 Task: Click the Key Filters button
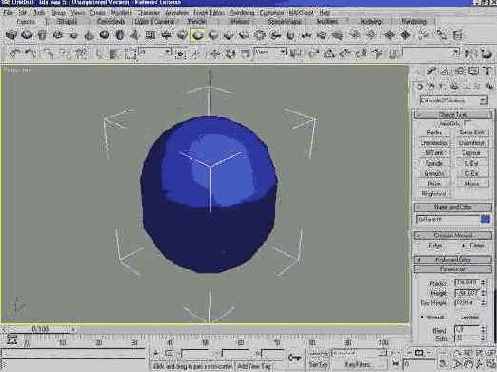(x=357, y=364)
